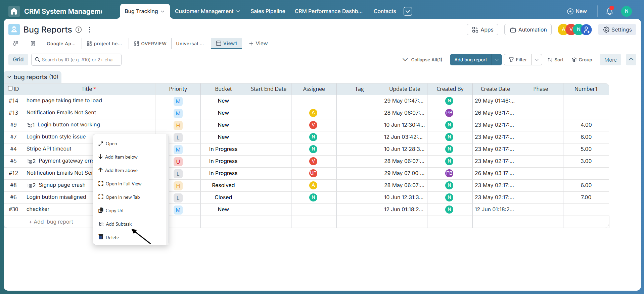Click the U priority badge for Payment gateway
This screenshot has width=644, height=294.
178,162
